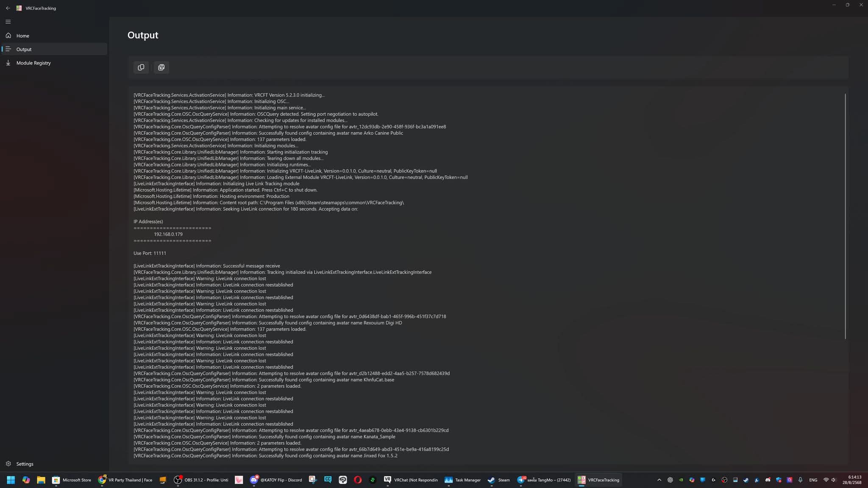
Task: Click the 'VRCFT Version 5.2.3.0 initializing' log line
Action: (229, 95)
